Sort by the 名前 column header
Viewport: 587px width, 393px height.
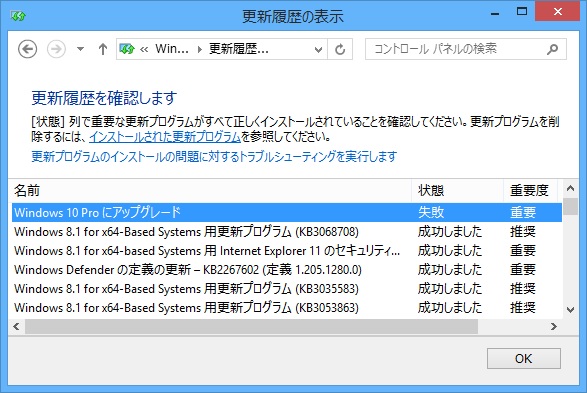click(210, 191)
